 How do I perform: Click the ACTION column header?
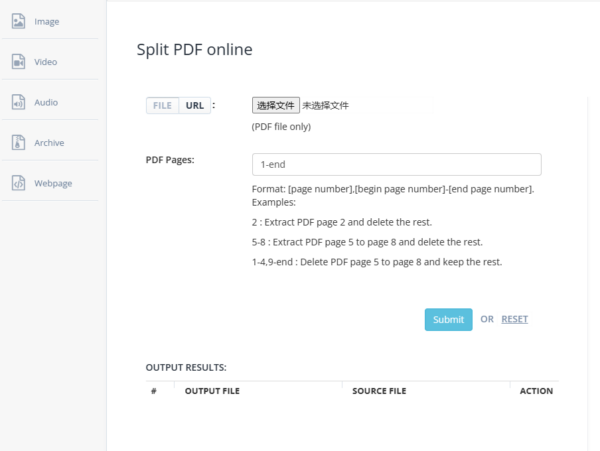pyautogui.click(x=536, y=391)
